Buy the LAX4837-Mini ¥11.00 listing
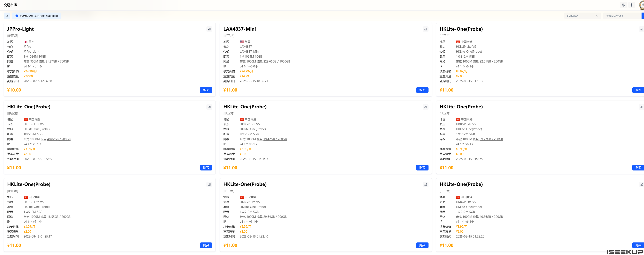Image resolution: width=644 pixels, height=255 pixels. pos(422,90)
